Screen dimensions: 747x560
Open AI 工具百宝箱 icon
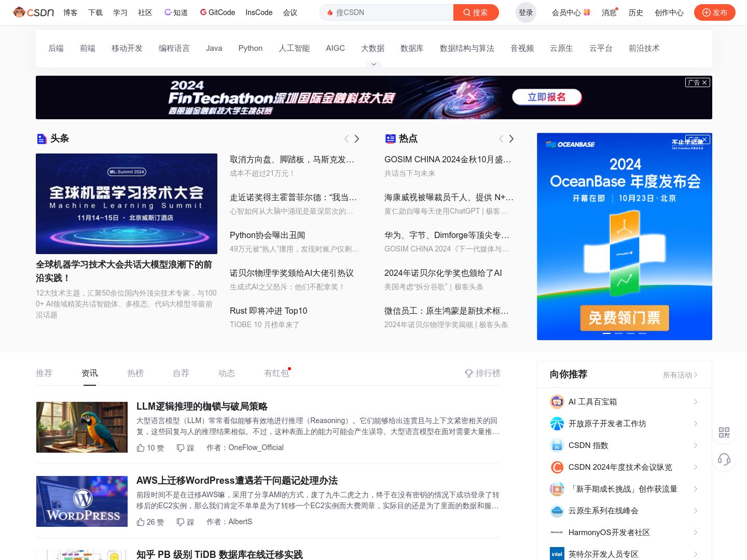coord(557,402)
